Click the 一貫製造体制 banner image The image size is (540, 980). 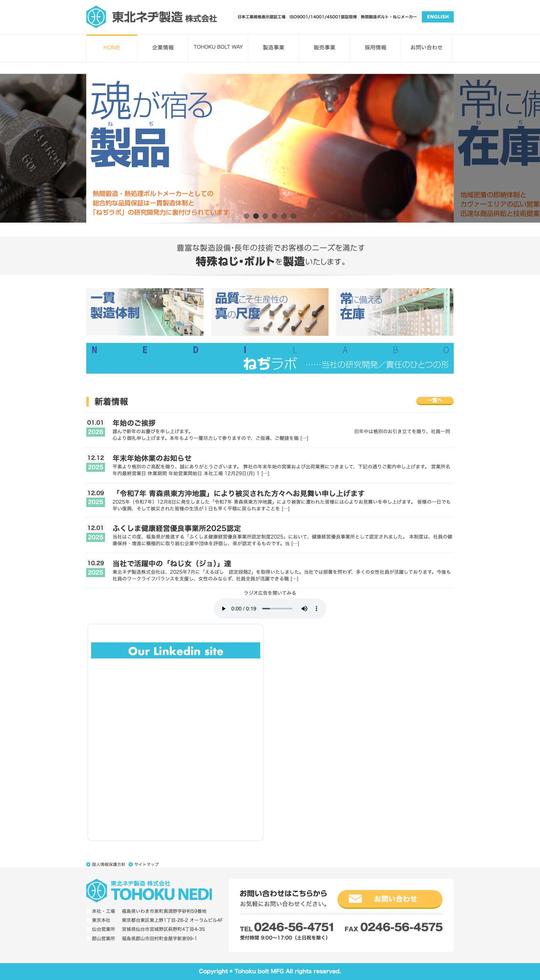pyautogui.click(x=145, y=312)
